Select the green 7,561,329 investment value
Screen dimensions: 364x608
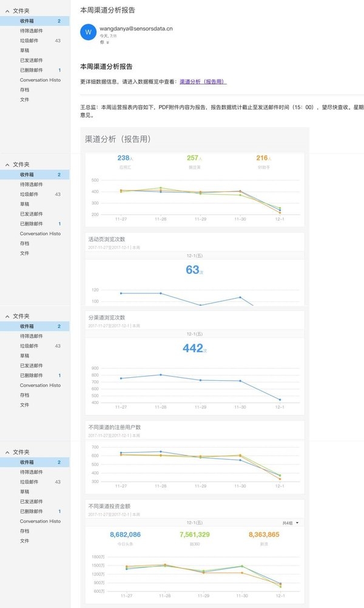pos(195,535)
